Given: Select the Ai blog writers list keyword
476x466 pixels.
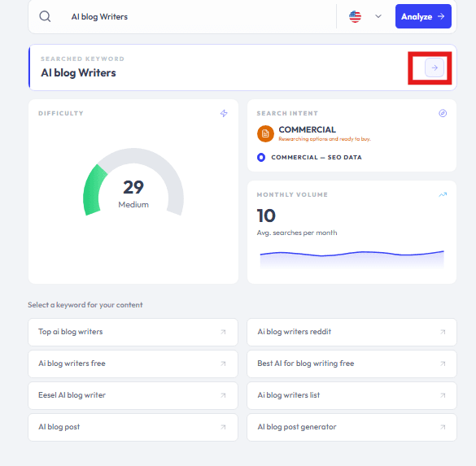Looking at the screenshot, I should tap(352, 395).
